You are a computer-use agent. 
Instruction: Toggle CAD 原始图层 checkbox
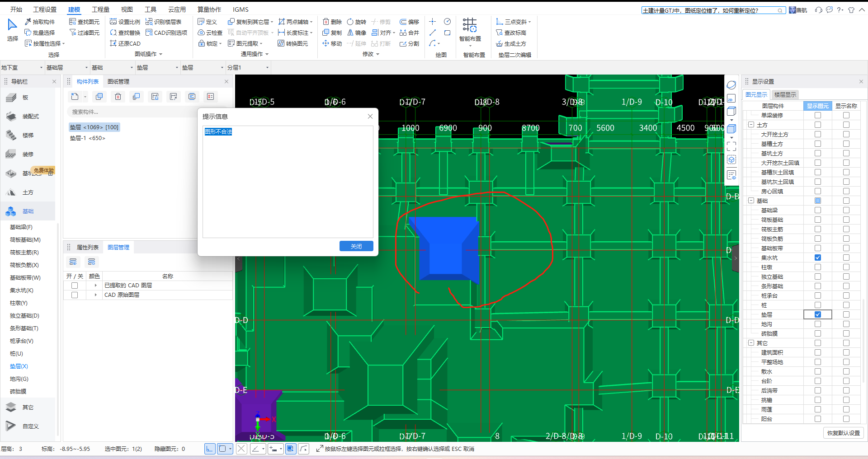[75, 295]
